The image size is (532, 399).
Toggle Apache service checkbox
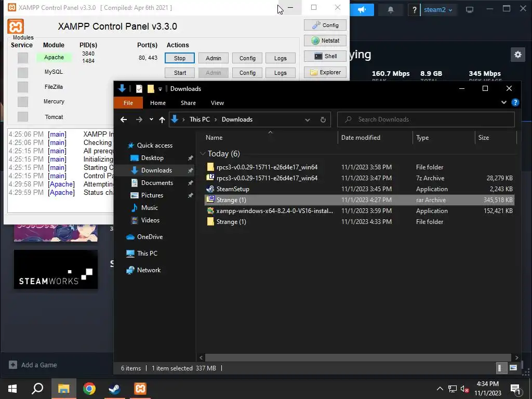pyautogui.click(x=23, y=58)
